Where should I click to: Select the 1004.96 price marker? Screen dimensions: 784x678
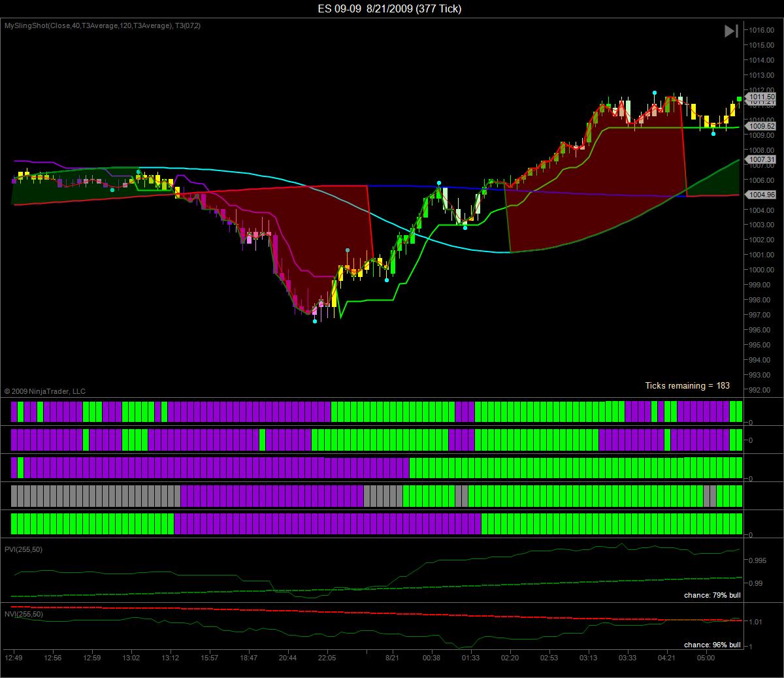[x=762, y=195]
